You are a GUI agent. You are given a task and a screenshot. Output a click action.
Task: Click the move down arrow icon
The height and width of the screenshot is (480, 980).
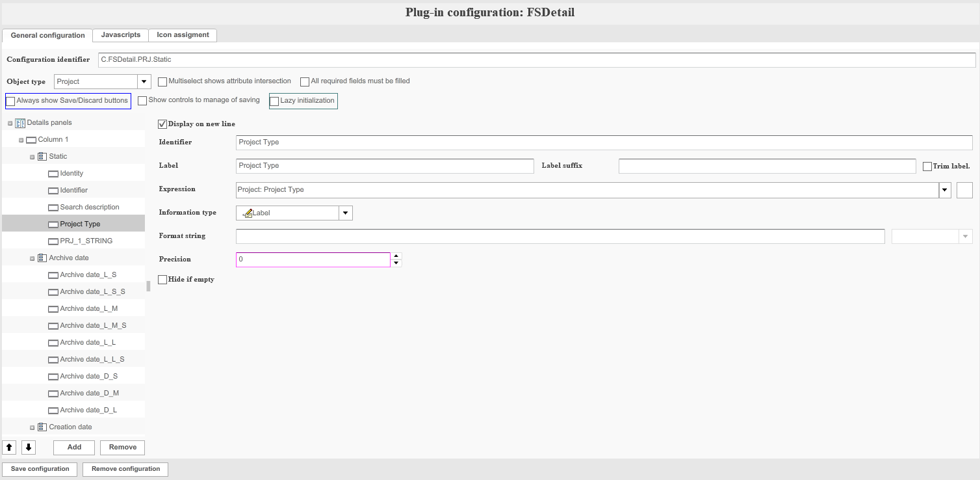click(x=29, y=447)
